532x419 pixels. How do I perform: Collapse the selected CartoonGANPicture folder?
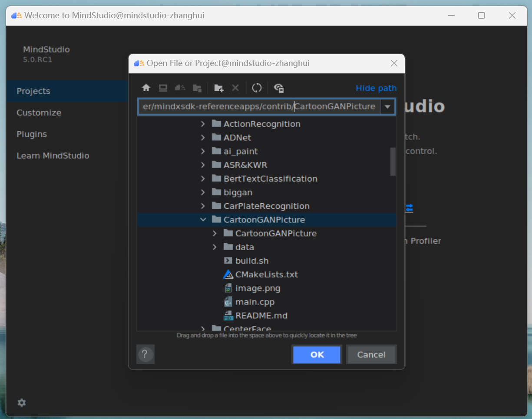pyautogui.click(x=203, y=220)
